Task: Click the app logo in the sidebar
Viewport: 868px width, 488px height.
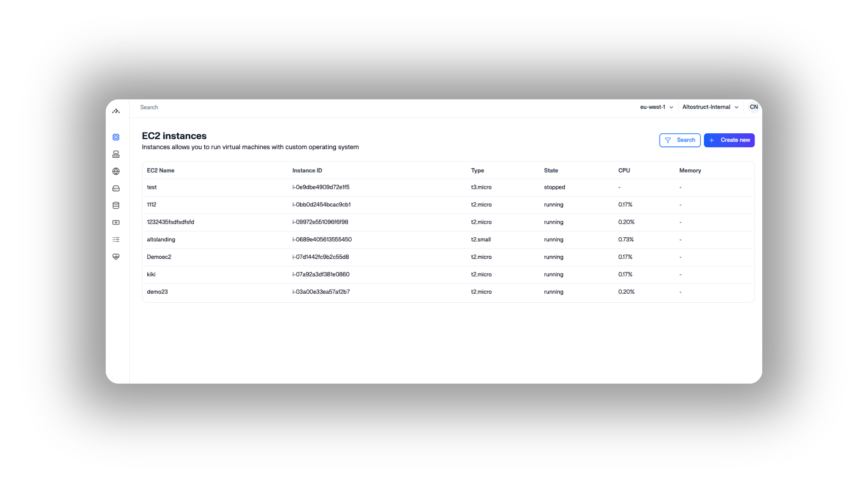Action: [116, 111]
